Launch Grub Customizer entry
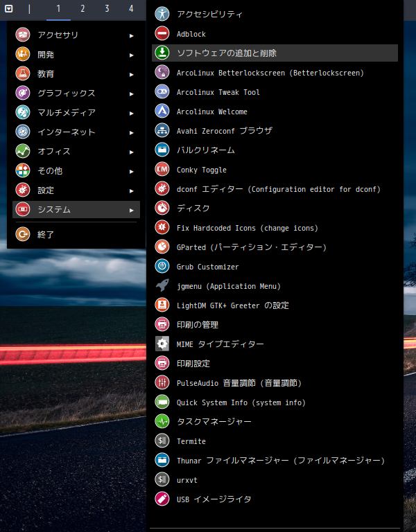 pyautogui.click(x=275, y=266)
